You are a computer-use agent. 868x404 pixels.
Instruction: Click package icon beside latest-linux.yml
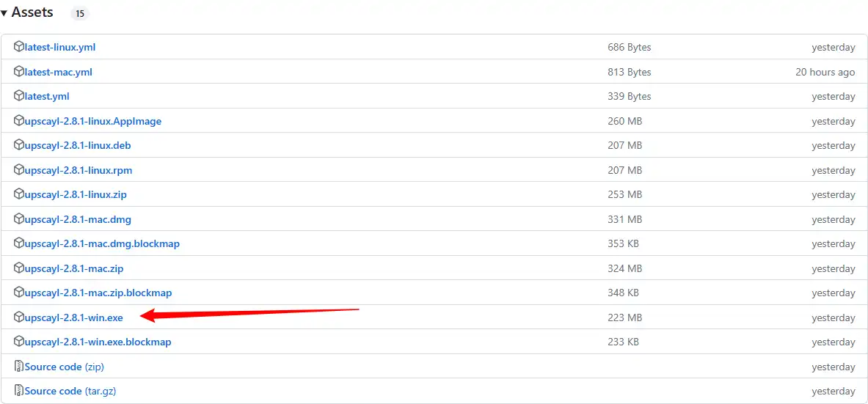[x=19, y=47]
